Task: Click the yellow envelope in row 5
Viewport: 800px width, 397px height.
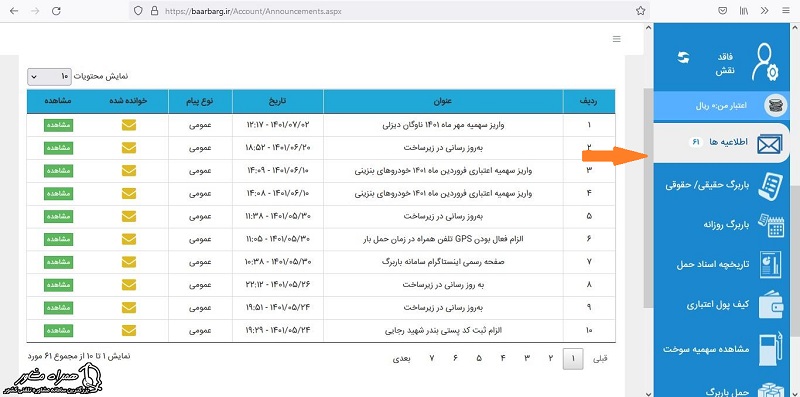Action: click(x=129, y=216)
